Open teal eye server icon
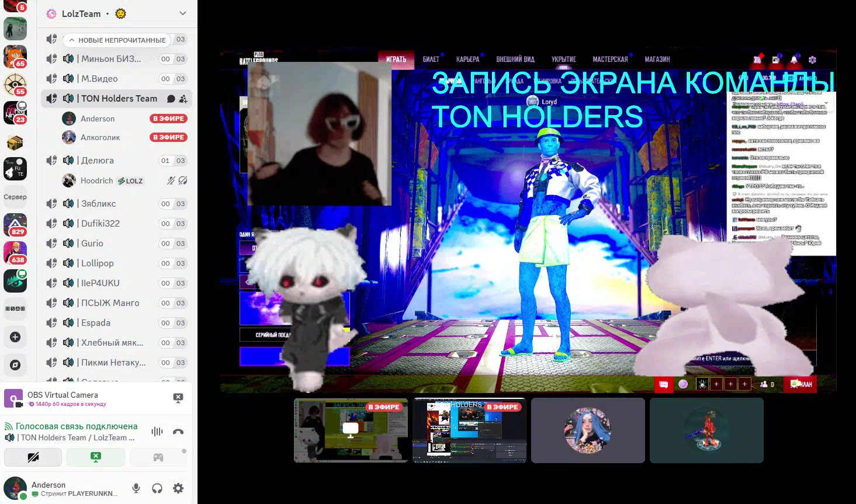The width and height of the screenshot is (856, 504). tap(15, 281)
